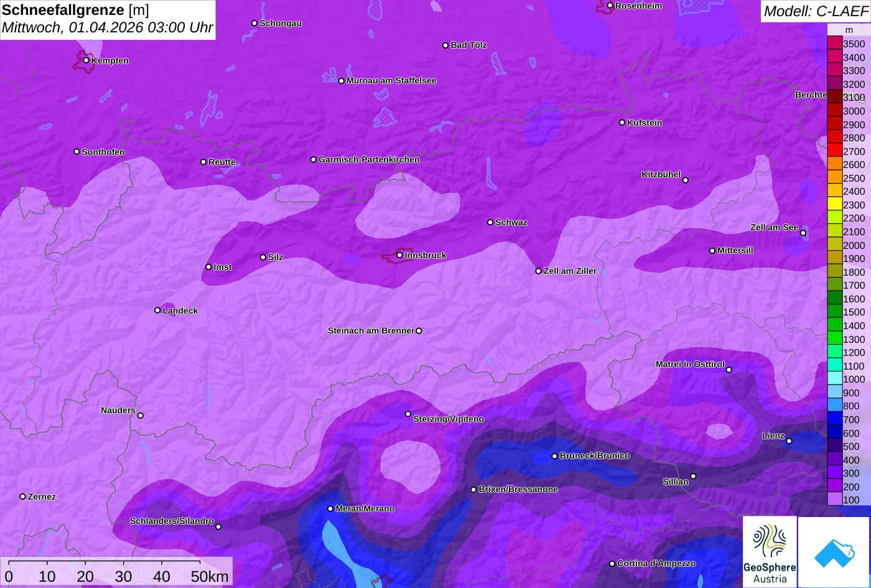Click the Silz label

(276, 257)
